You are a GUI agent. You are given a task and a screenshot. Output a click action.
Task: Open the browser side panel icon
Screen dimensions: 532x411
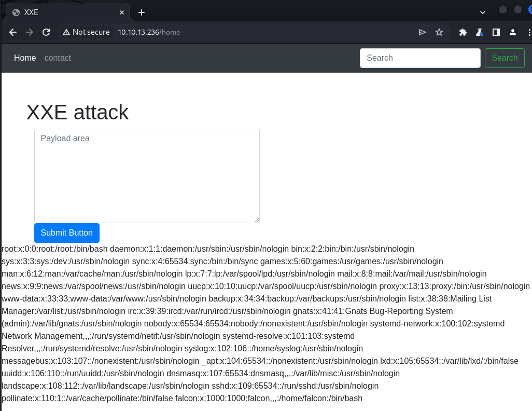496,32
